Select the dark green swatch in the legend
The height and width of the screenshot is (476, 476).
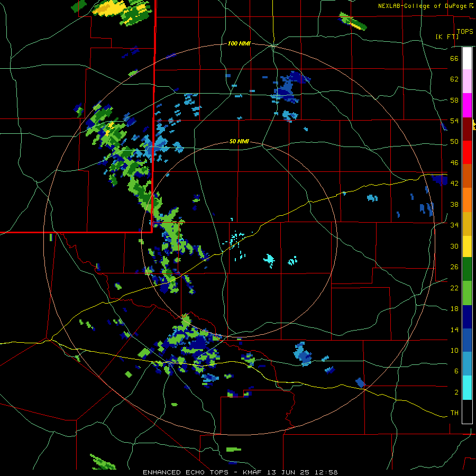point(467,269)
